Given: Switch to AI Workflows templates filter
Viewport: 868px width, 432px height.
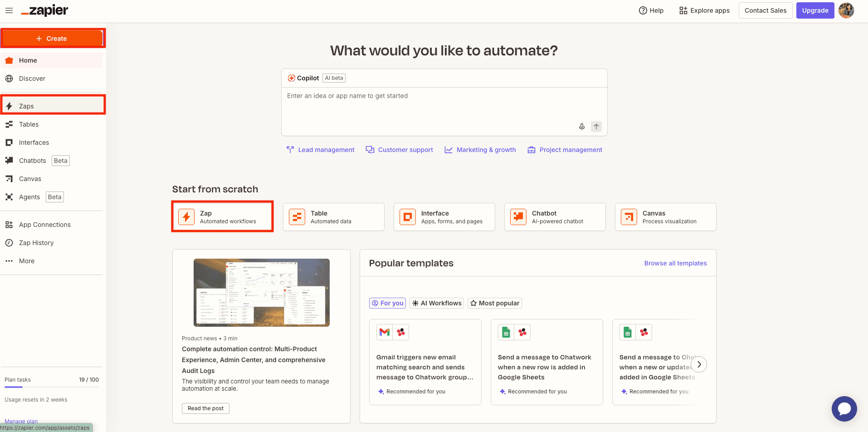Looking at the screenshot, I should (436, 303).
